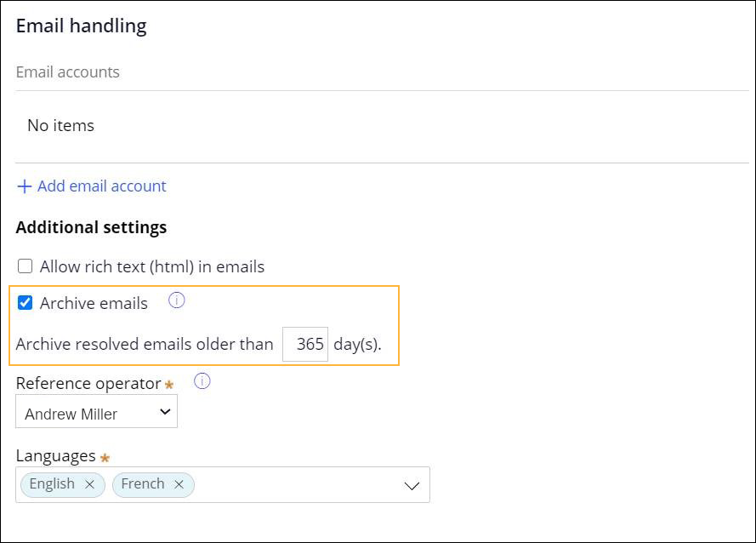Select the English language chip label
This screenshot has width=756, height=543.
point(52,484)
